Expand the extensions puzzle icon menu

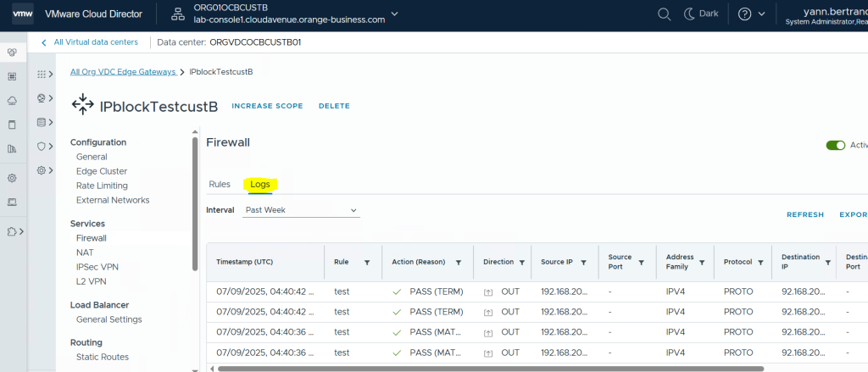pyautogui.click(x=14, y=230)
